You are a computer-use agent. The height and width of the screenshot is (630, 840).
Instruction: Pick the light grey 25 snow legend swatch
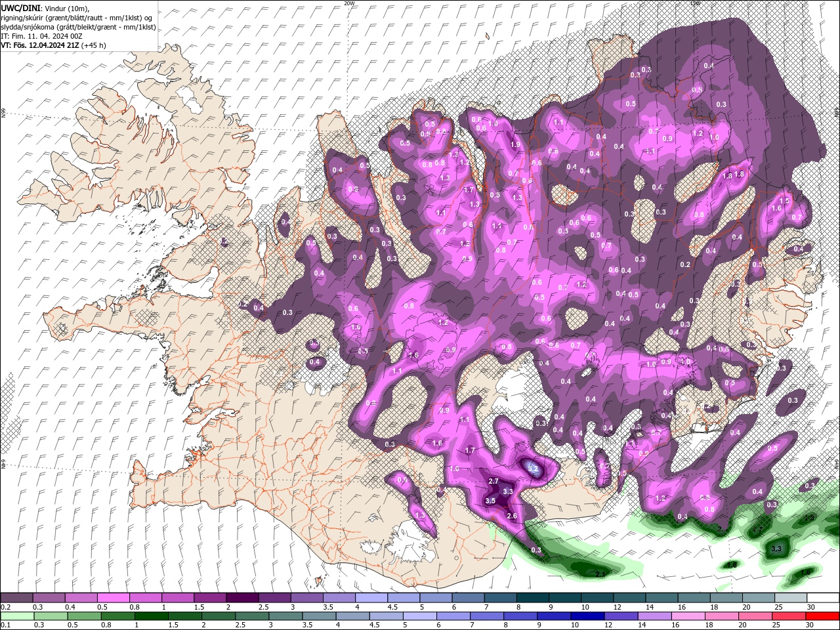pyautogui.click(x=791, y=598)
